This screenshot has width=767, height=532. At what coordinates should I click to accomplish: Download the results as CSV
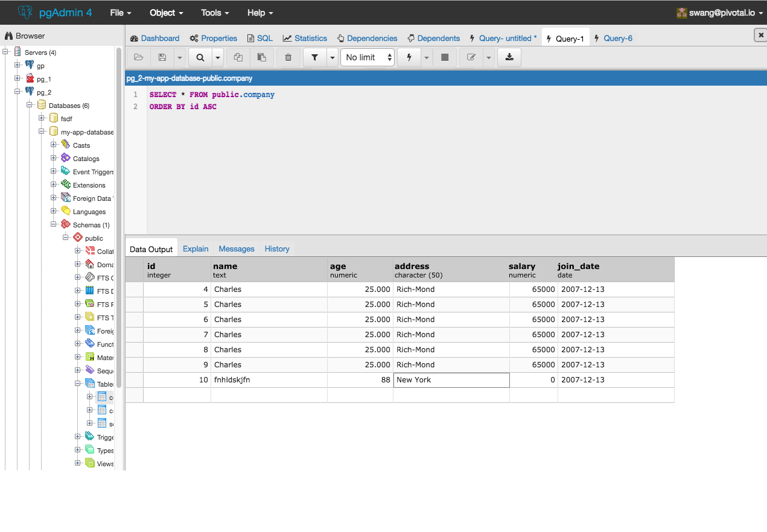pos(509,57)
